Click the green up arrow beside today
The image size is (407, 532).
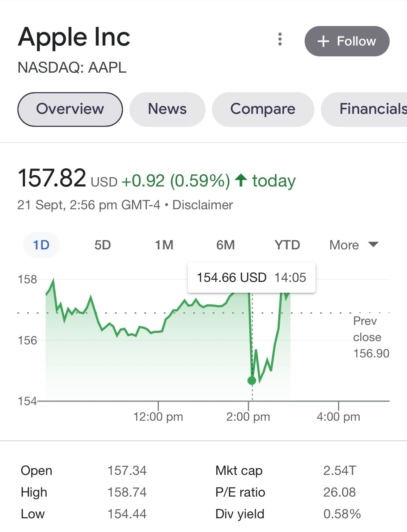pos(241,180)
